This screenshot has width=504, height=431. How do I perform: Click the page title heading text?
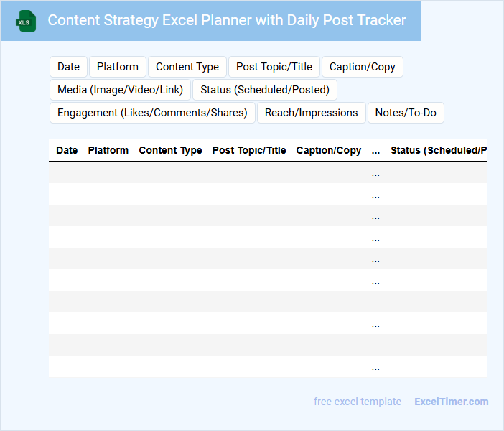pos(227,20)
